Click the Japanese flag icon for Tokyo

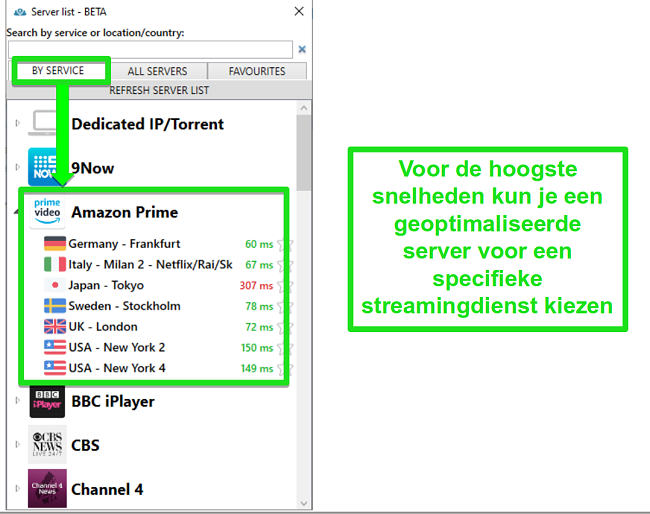[x=55, y=285]
